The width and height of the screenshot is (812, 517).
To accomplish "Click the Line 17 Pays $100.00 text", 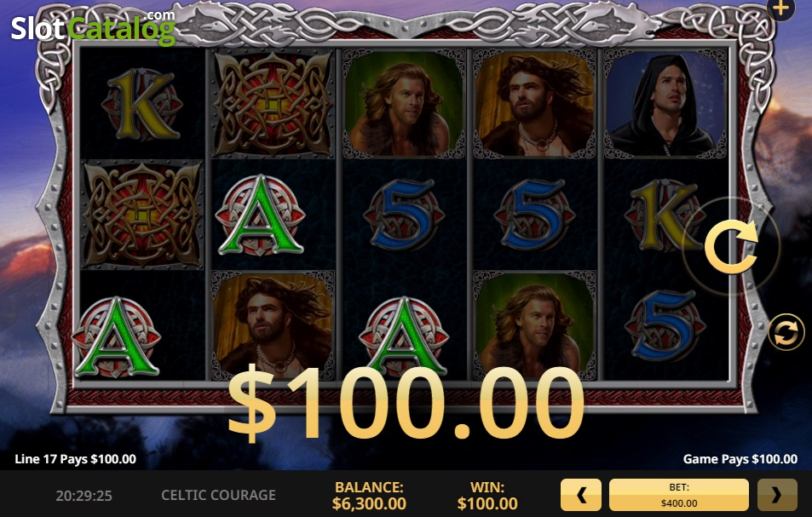I will pyautogui.click(x=76, y=459).
